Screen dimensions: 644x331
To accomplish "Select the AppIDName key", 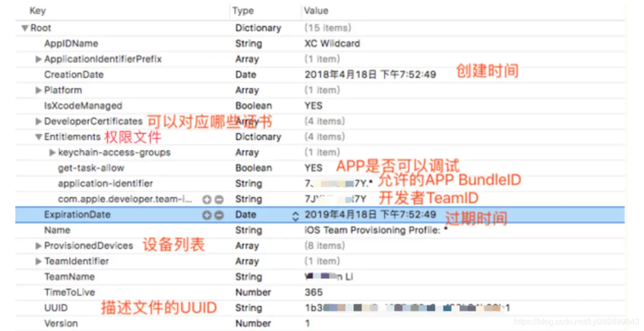I will pos(71,44).
